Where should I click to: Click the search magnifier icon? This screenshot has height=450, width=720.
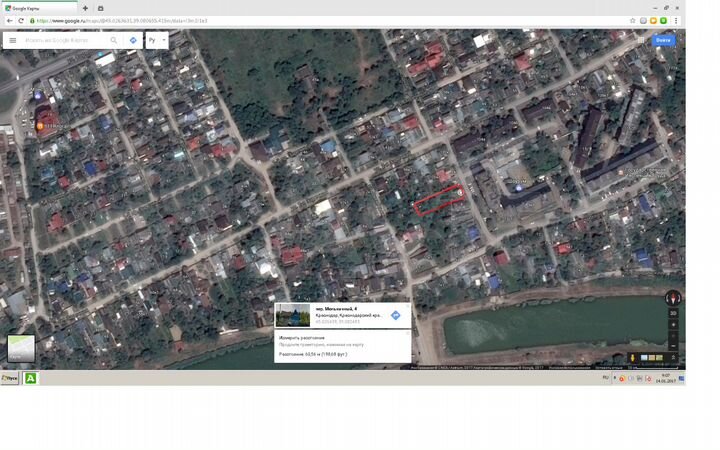pyautogui.click(x=114, y=41)
